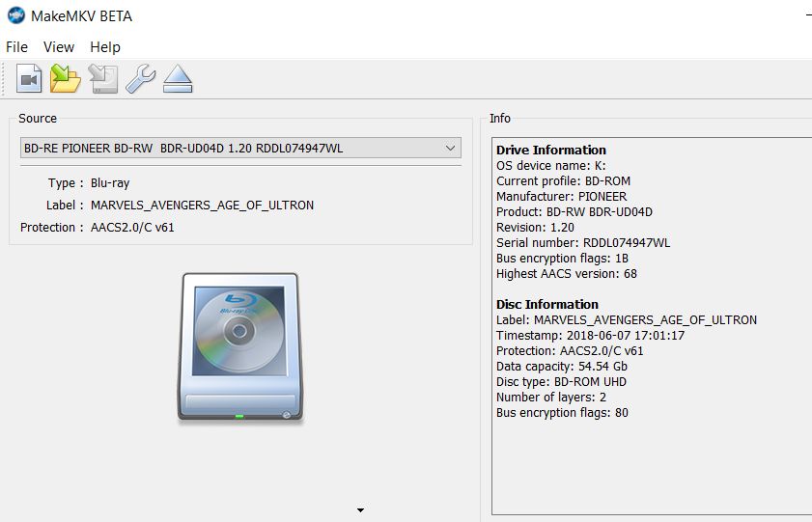Open Preferences with the wrench icon
The image size is (812, 522).
140,78
